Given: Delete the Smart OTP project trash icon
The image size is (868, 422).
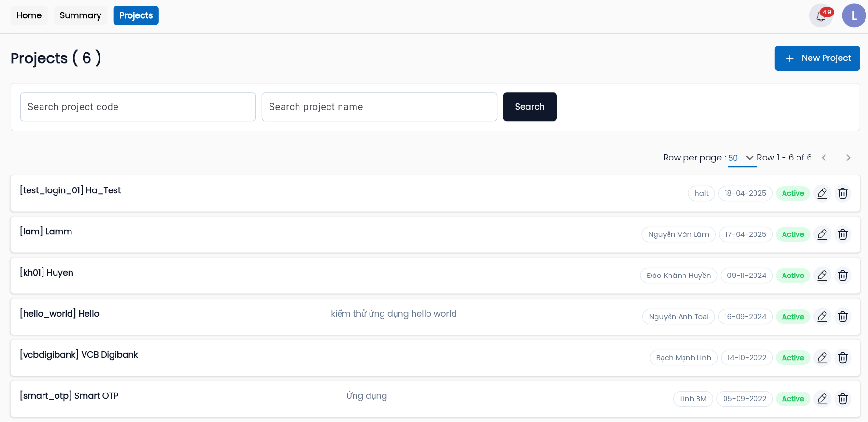Looking at the screenshot, I should (x=842, y=399).
